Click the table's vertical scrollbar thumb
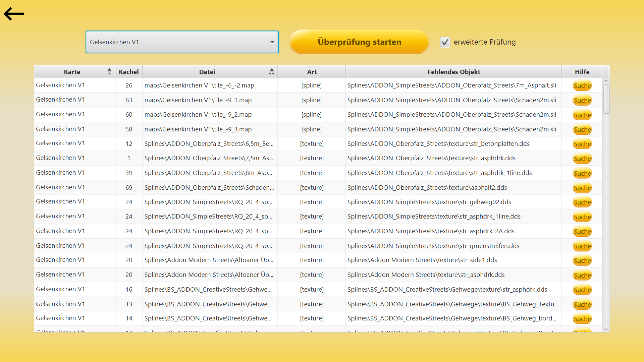 click(606, 99)
